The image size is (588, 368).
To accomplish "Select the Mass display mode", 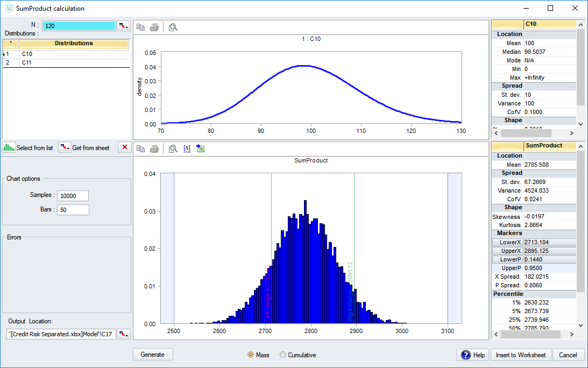I will point(251,355).
